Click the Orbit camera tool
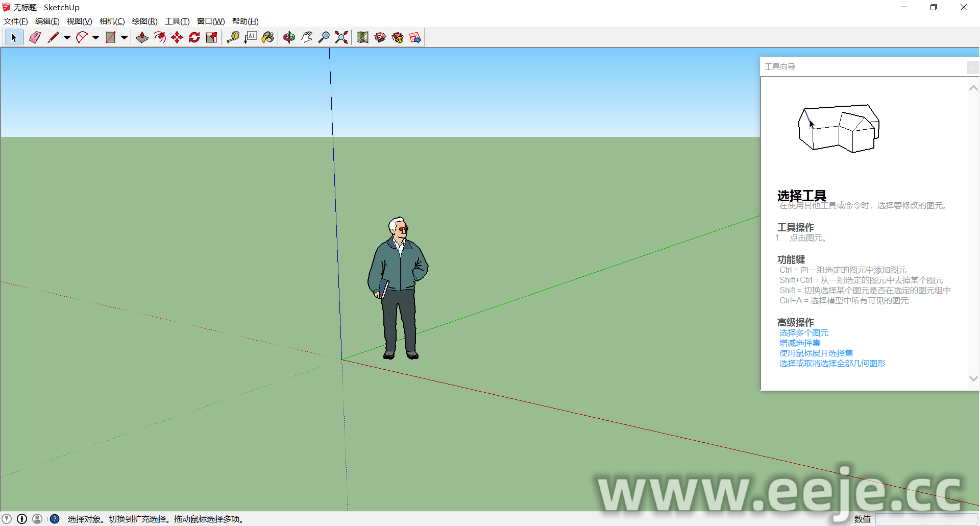 [x=289, y=37]
